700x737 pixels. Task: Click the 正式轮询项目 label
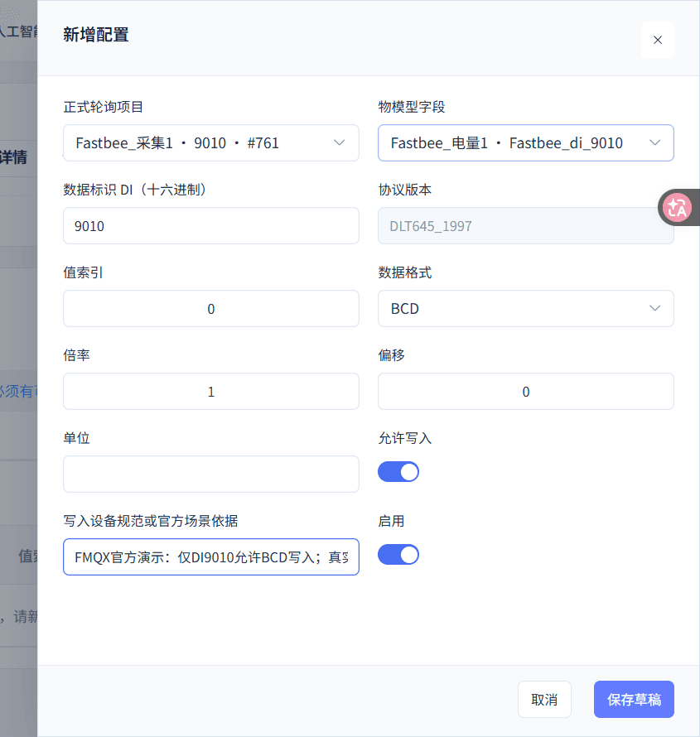click(x=104, y=107)
